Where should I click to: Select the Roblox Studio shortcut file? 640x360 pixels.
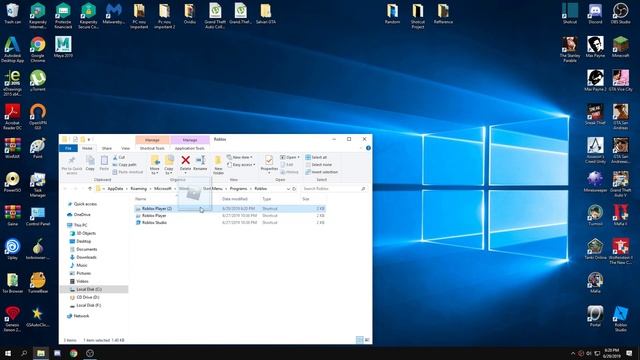click(154, 222)
